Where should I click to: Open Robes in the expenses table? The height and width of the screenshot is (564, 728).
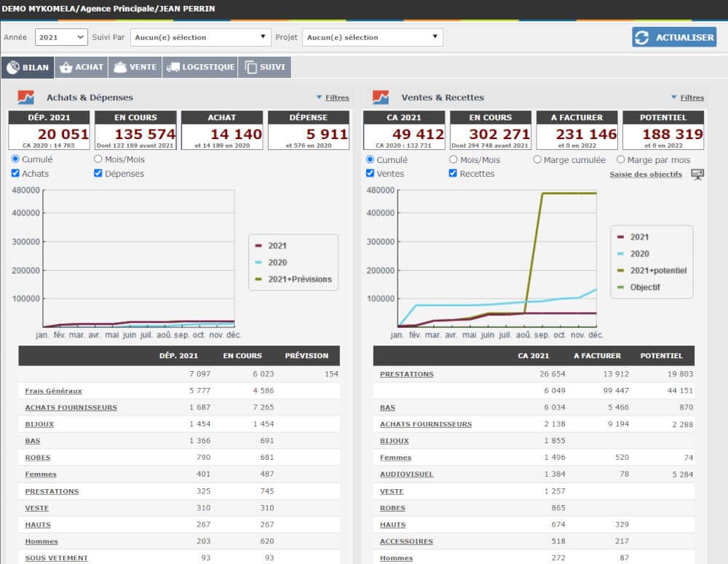click(x=38, y=458)
